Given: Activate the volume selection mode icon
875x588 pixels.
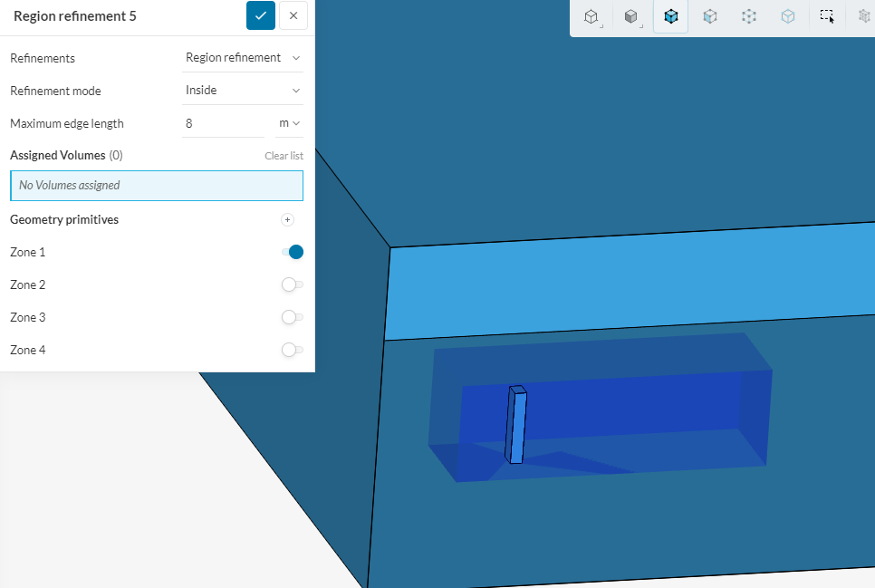Looking at the screenshot, I should point(671,16).
